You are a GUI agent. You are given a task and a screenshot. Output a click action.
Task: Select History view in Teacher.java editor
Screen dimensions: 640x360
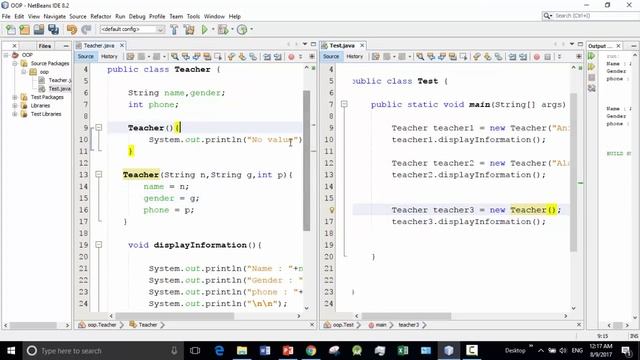tap(109, 57)
